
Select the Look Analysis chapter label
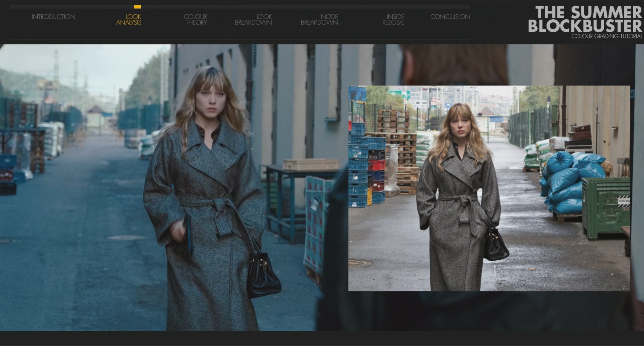[x=129, y=20]
